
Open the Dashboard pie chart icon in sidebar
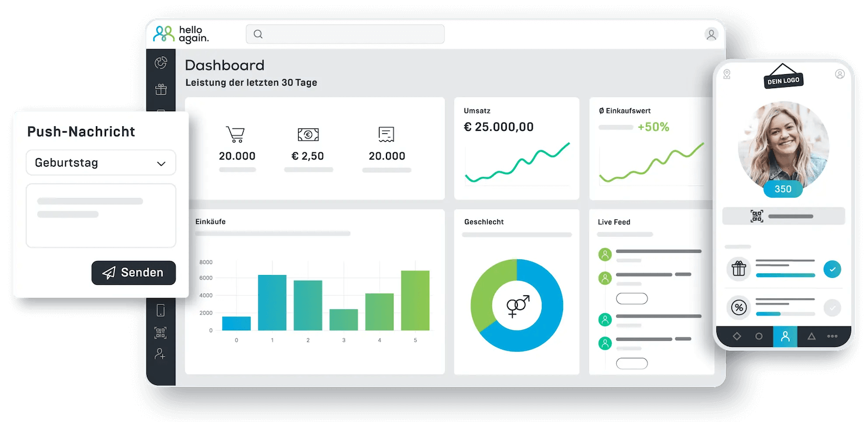pos(161,63)
